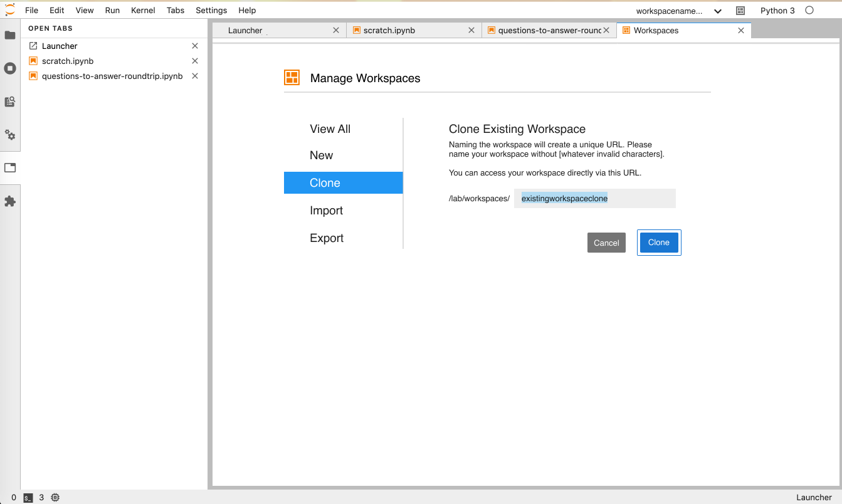This screenshot has height=504, width=842.
Task: Close the Workspaces tab
Action: [741, 30]
